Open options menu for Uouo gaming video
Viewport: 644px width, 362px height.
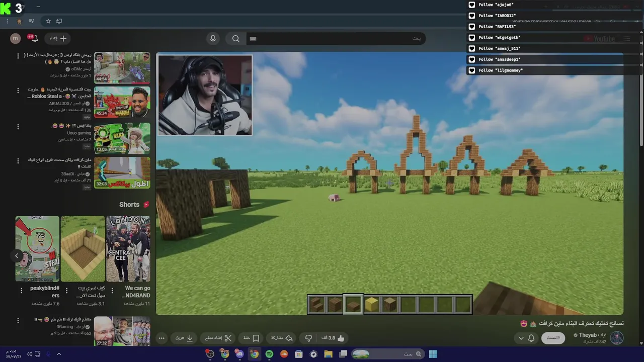tap(18, 126)
